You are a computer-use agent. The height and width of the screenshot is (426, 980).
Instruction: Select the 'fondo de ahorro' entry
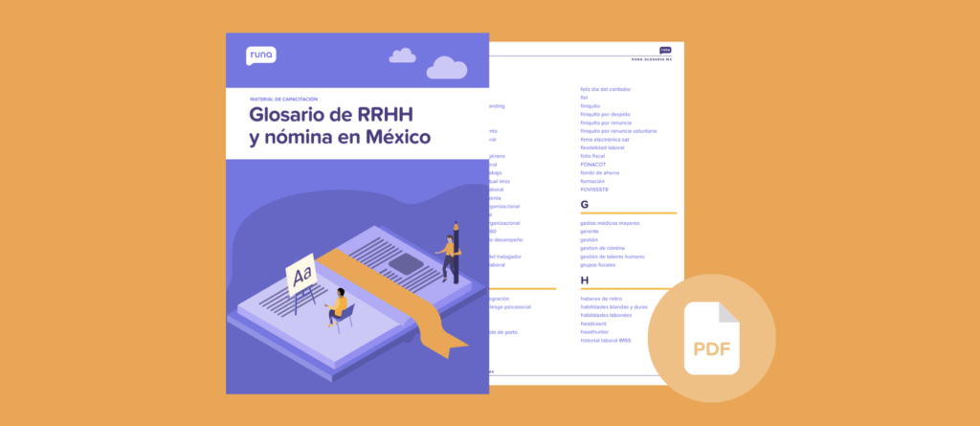tap(600, 172)
